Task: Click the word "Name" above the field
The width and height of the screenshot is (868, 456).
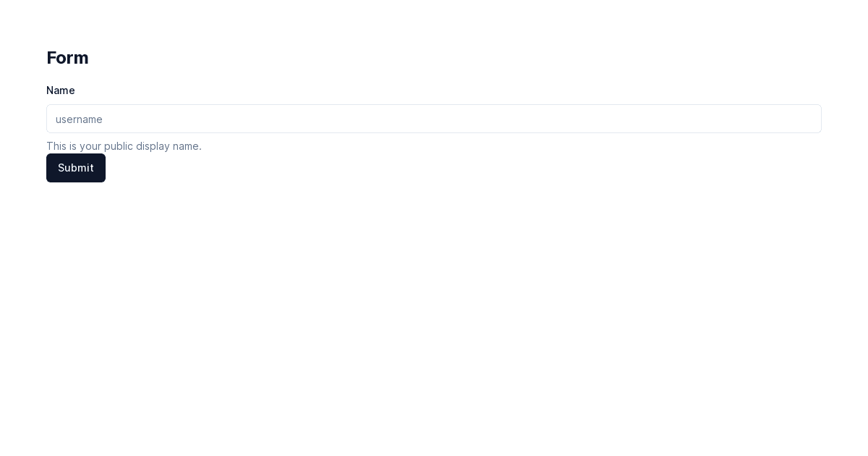Action: 61,90
